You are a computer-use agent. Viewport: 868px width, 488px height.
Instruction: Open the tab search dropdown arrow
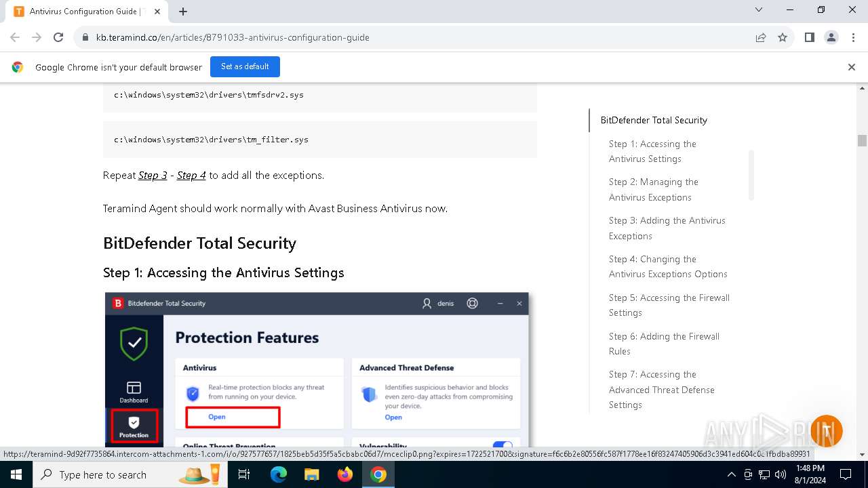[x=759, y=9]
